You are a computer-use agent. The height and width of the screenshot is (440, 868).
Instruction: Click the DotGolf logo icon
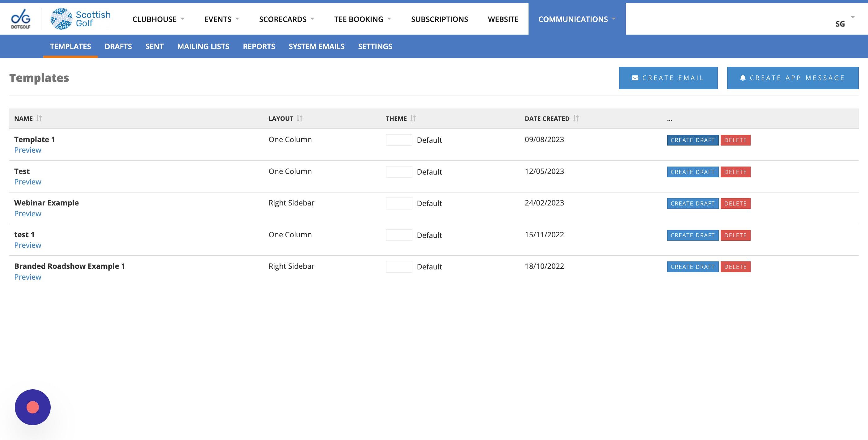point(21,19)
